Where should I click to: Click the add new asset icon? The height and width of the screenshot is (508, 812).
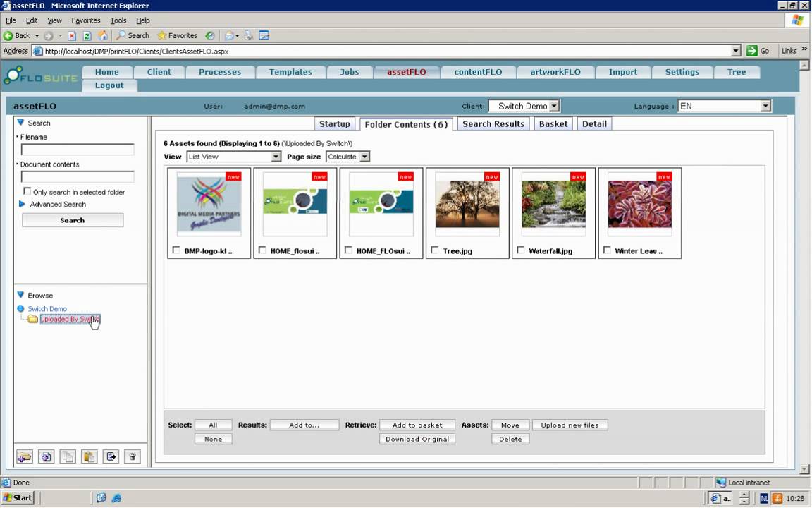[46, 456]
